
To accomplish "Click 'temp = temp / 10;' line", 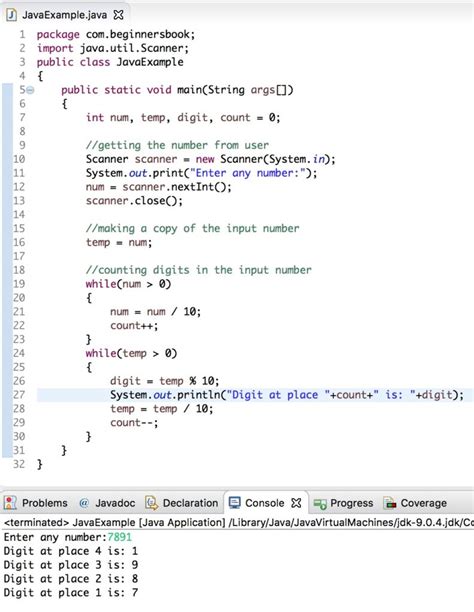I will point(162,409).
